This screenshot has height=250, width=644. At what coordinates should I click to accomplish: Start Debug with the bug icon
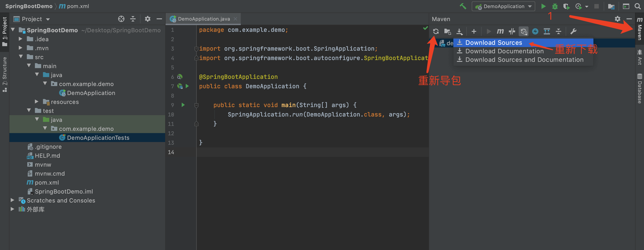[x=555, y=6]
